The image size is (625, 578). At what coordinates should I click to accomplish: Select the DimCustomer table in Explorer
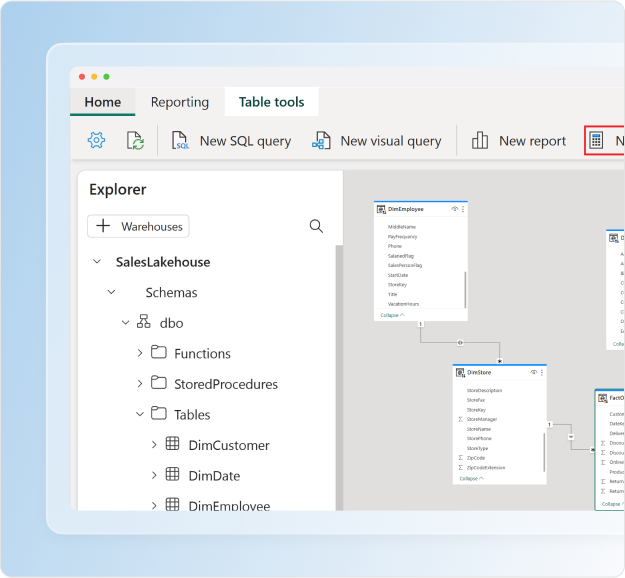pos(229,445)
